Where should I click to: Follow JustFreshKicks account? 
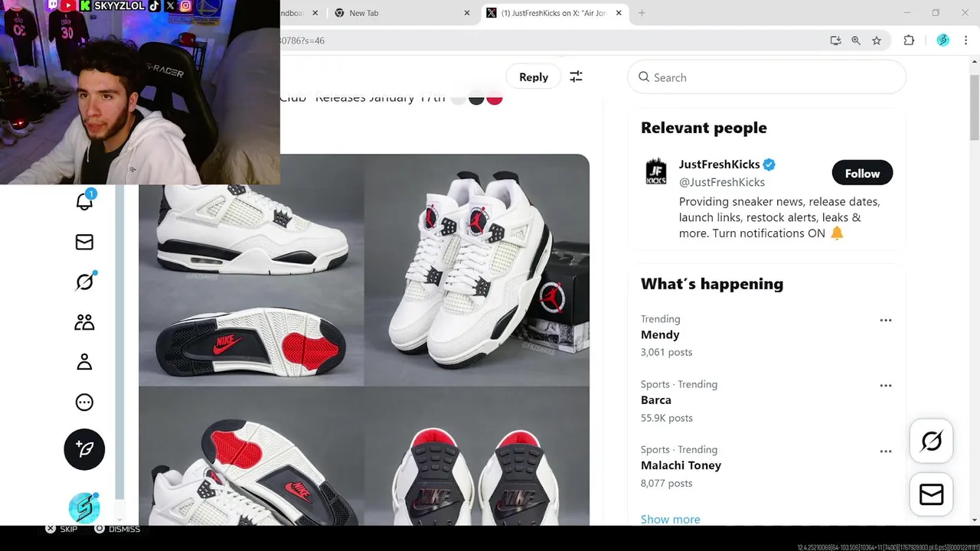click(862, 173)
